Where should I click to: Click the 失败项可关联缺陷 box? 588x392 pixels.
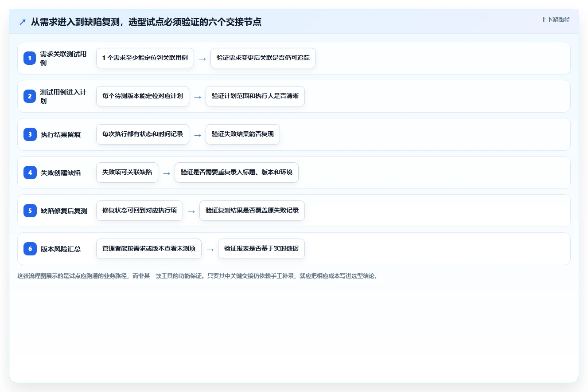point(127,172)
